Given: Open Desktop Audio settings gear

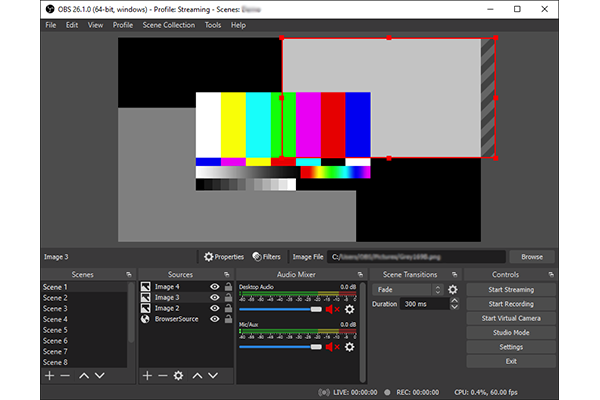Looking at the screenshot, I should coord(351,310).
